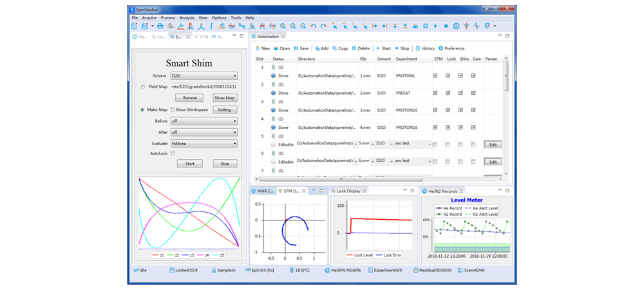This screenshot has height=290, width=644.
Task: Click the redo arrow toolbar icon
Action: point(324,26)
